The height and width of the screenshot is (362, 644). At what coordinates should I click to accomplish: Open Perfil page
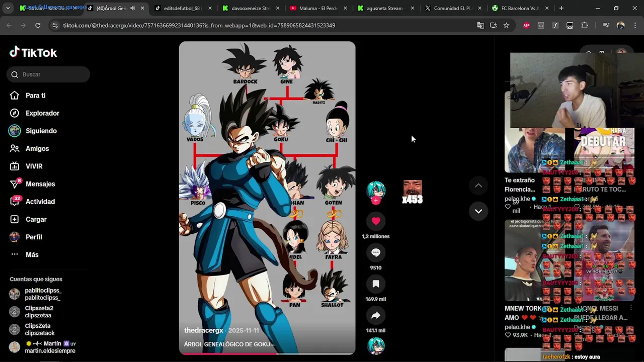tap(34, 237)
